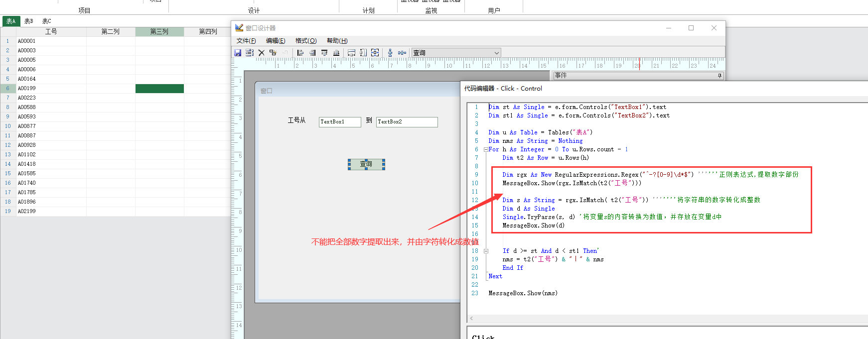Click the 用户 ribbon group label
Viewport: 868px width, 339px height.
click(x=494, y=10)
